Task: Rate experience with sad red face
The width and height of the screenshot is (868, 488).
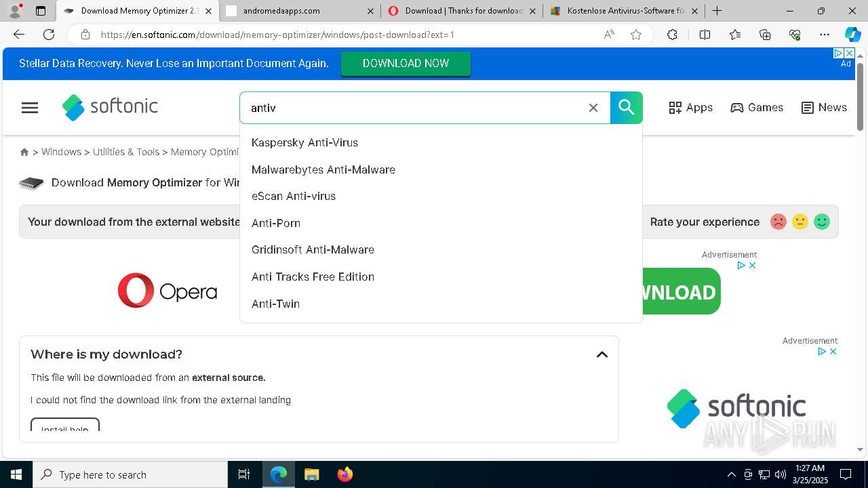Action: [x=778, y=222]
